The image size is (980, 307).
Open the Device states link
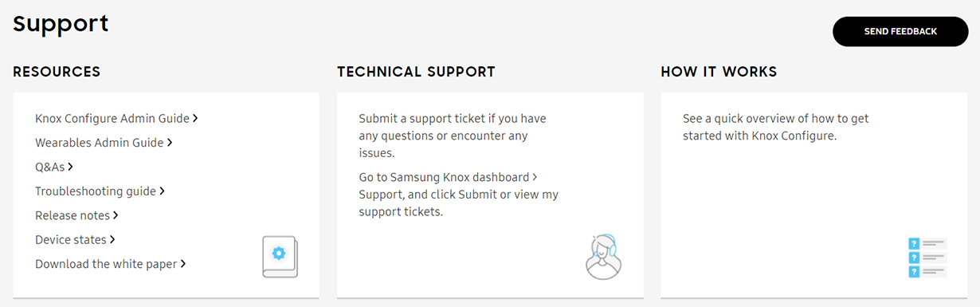[x=75, y=239]
